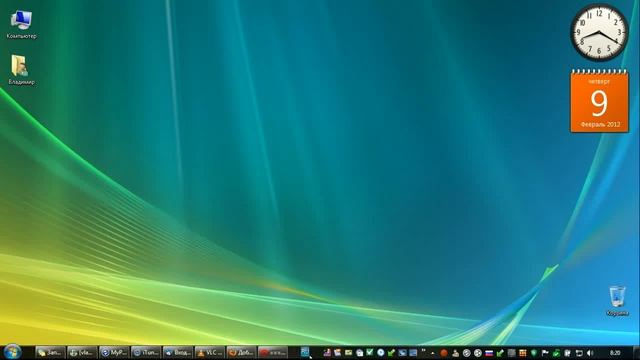Click the Russian flag language indicator
640x360 pixels.
489,353
